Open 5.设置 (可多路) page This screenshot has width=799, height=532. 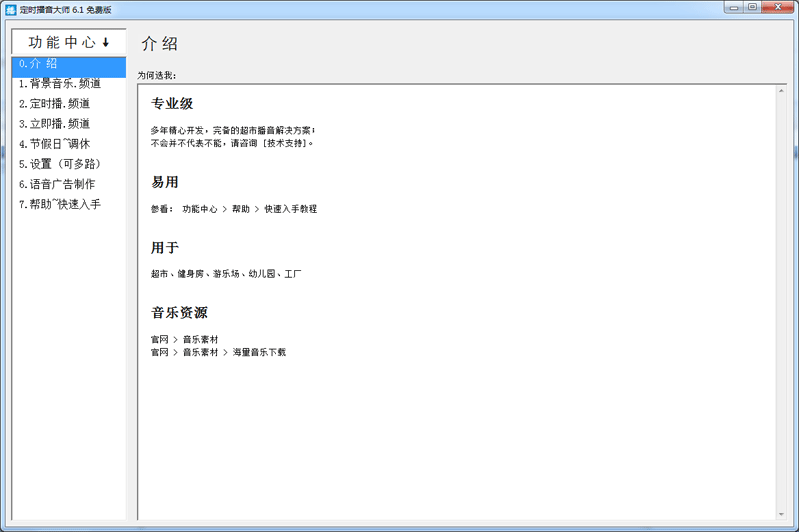[x=60, y=164]
